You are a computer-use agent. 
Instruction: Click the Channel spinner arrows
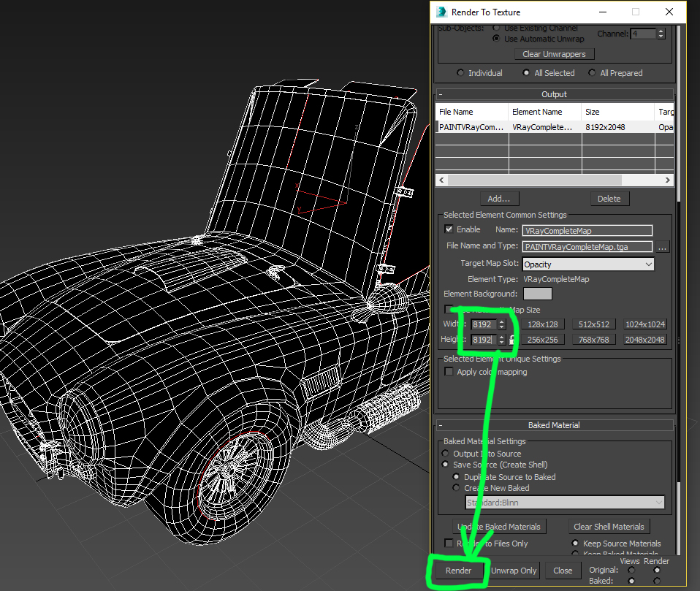point(661,34)
